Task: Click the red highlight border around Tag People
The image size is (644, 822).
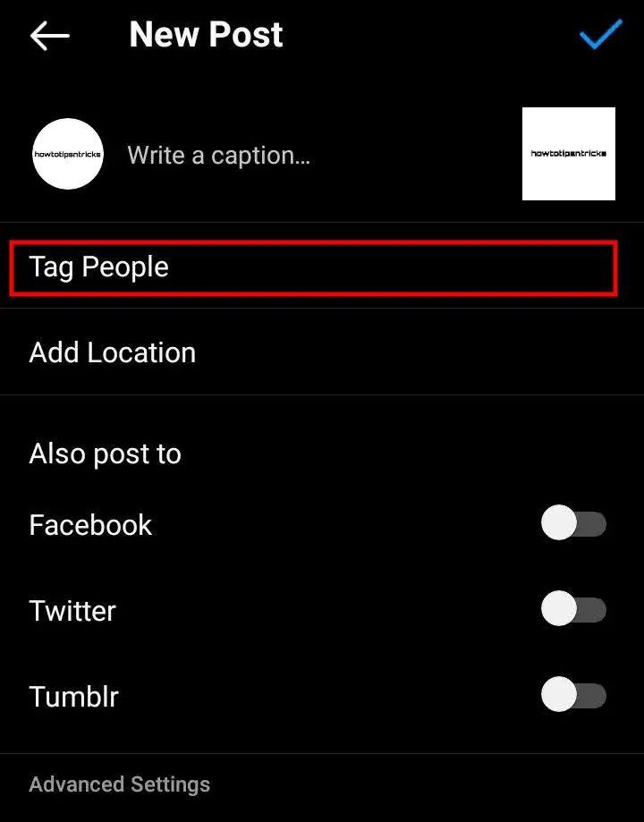Action: tap(314, 242)
